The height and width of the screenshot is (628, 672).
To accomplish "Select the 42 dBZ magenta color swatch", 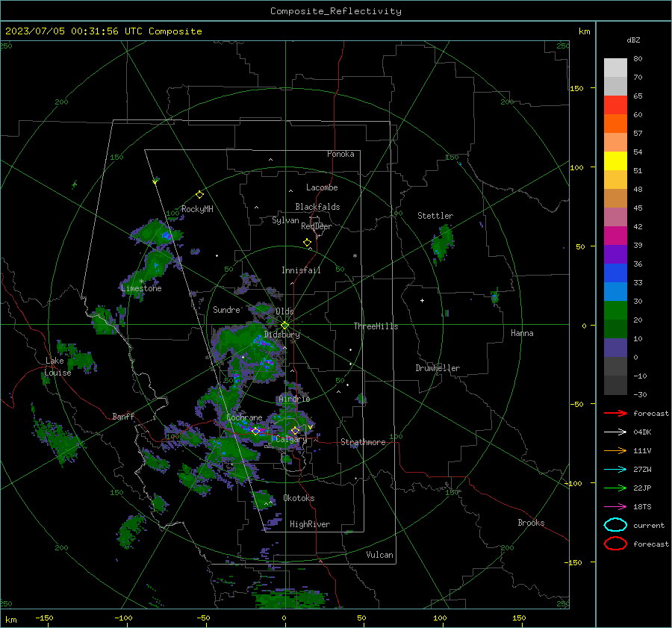I will 615,235.
